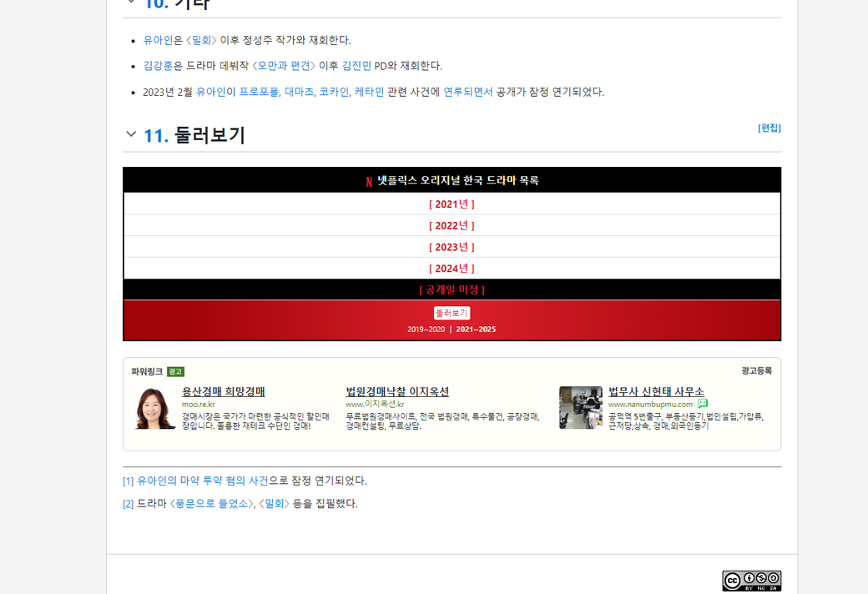Click the 편집 link for section 11
The image size is (868, 594).
pos(769,128)
